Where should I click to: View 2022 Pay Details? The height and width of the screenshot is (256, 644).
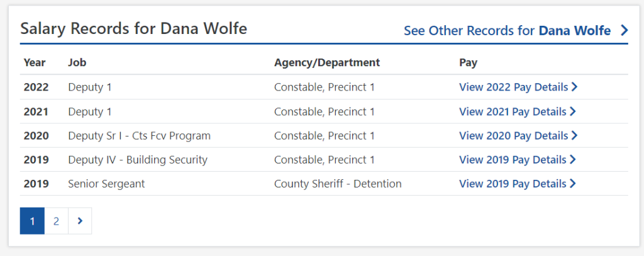[x=514, y=87]
